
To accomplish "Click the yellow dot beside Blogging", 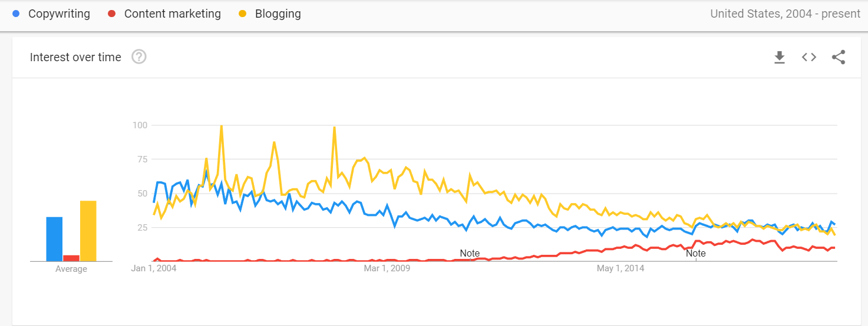I will (x=243, y=14).
